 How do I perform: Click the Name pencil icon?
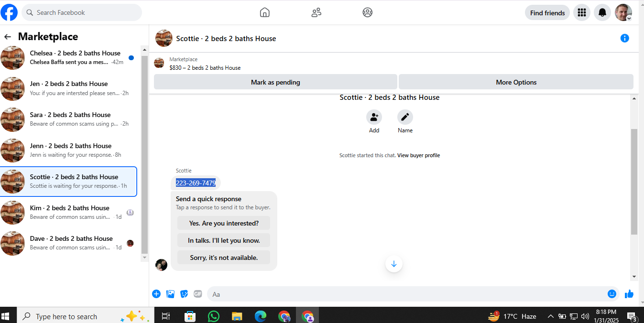pos(405,117)
